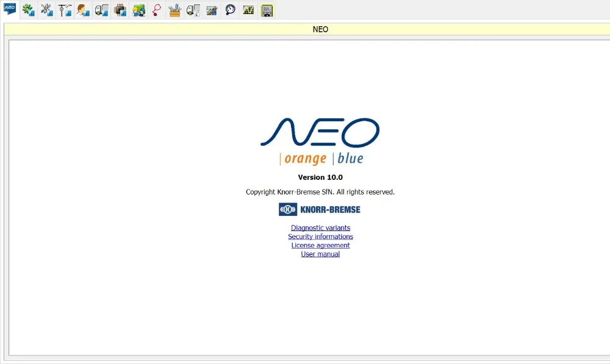The width and height of the screenshot is (610, 364).
Task: Click the NEO title bar label
Action: [x=320, y=29]
